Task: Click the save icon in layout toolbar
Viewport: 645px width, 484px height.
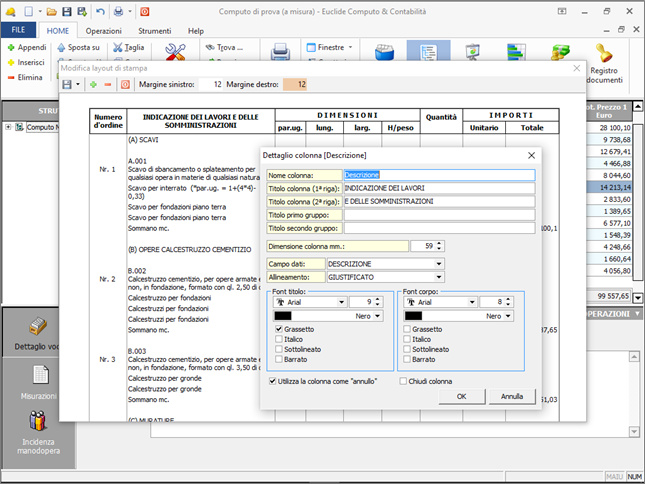Action: pos(68,85)
